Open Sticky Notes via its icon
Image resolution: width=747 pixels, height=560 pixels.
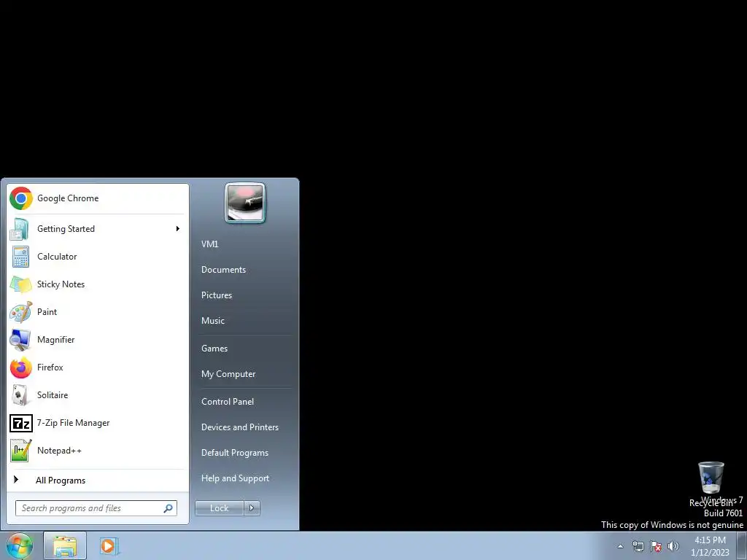pos(21,284)
